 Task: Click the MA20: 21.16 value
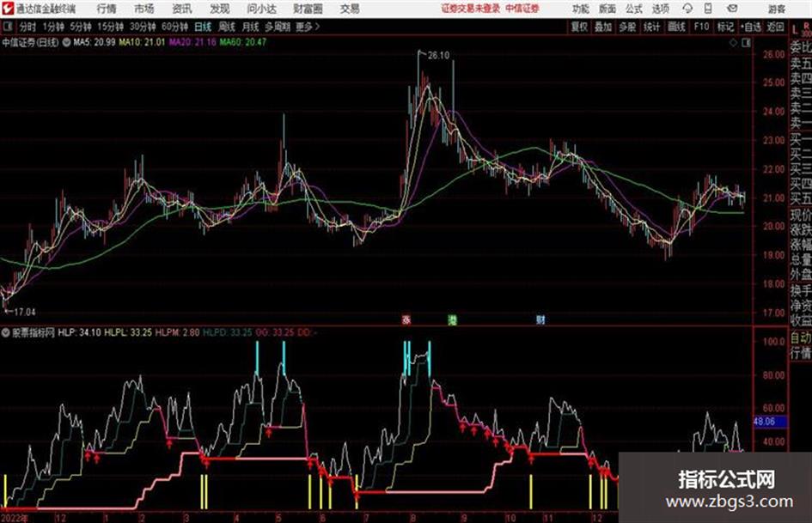pos(192,42)
